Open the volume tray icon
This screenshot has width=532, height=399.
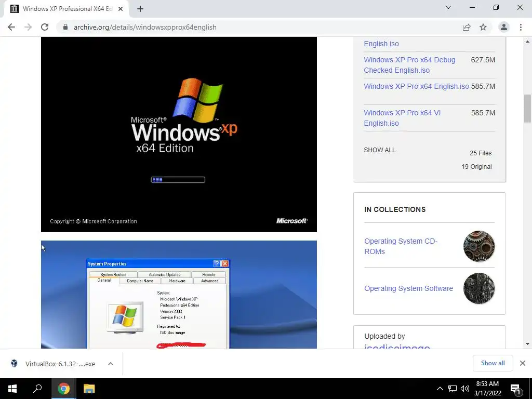(465, 389)
